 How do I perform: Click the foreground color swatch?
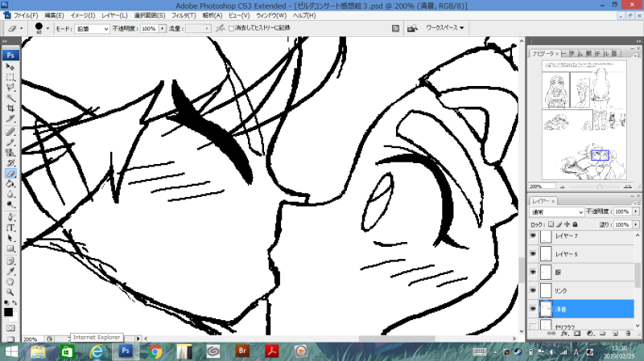8,312
